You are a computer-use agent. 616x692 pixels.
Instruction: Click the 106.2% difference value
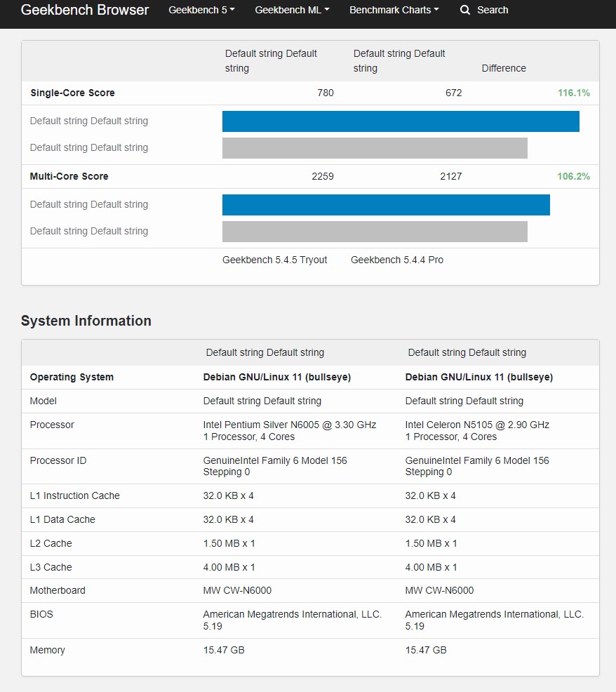coord(574,176)
